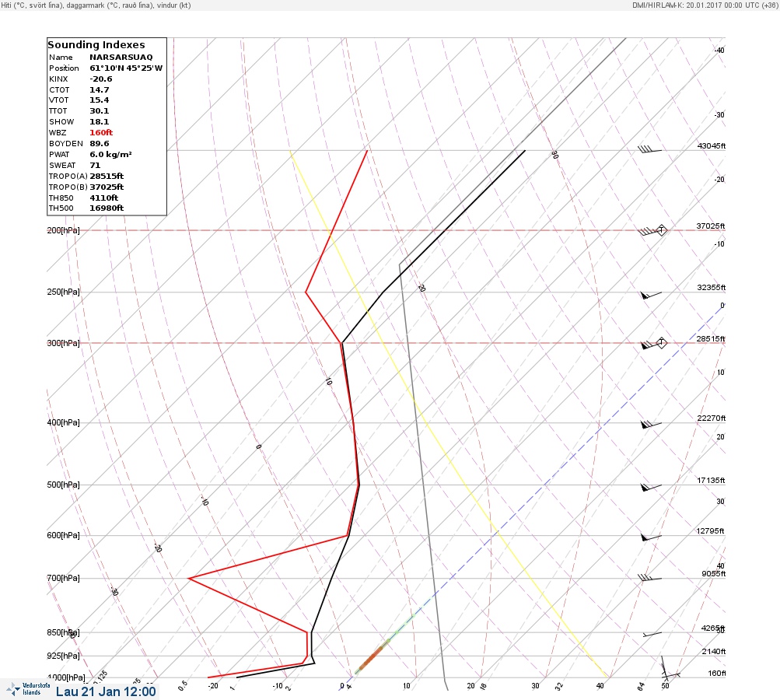Click the station name NARSARSUAQ

point(121,58)
